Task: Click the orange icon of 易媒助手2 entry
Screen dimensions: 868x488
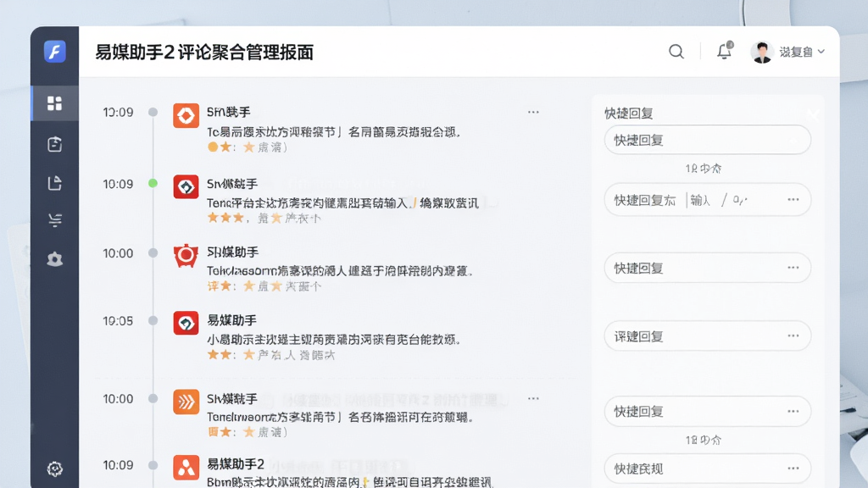Action: coord(186,468)
